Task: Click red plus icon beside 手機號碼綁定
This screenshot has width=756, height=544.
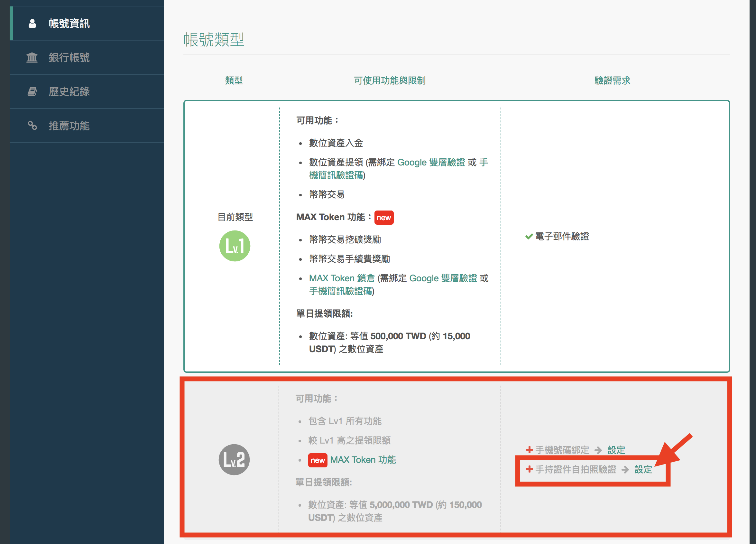Action: 529,450
